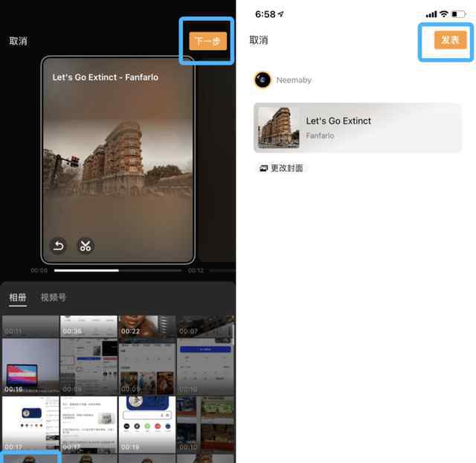Tap the 6:58 clock in status bar

266,14
